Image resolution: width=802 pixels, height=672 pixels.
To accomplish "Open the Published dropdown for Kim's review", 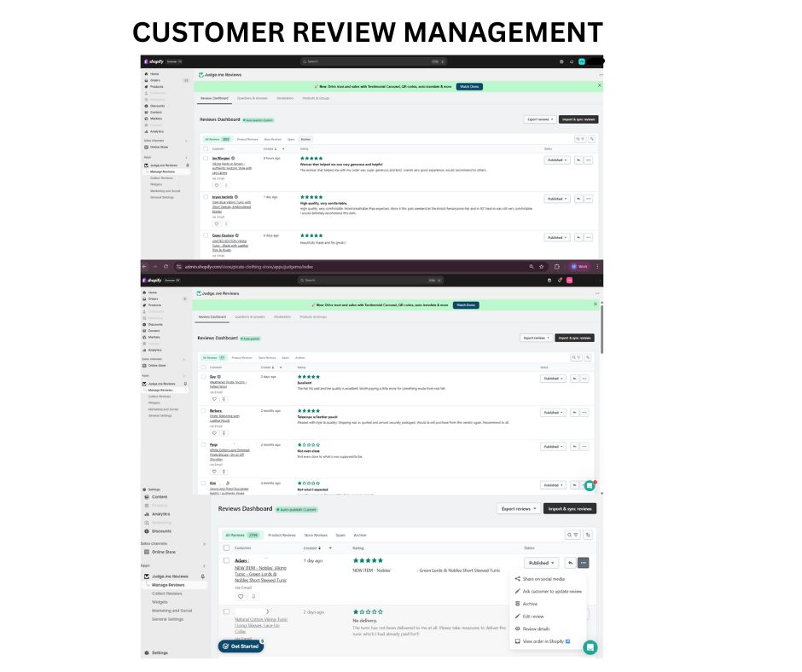I will (x=553, y=485).
